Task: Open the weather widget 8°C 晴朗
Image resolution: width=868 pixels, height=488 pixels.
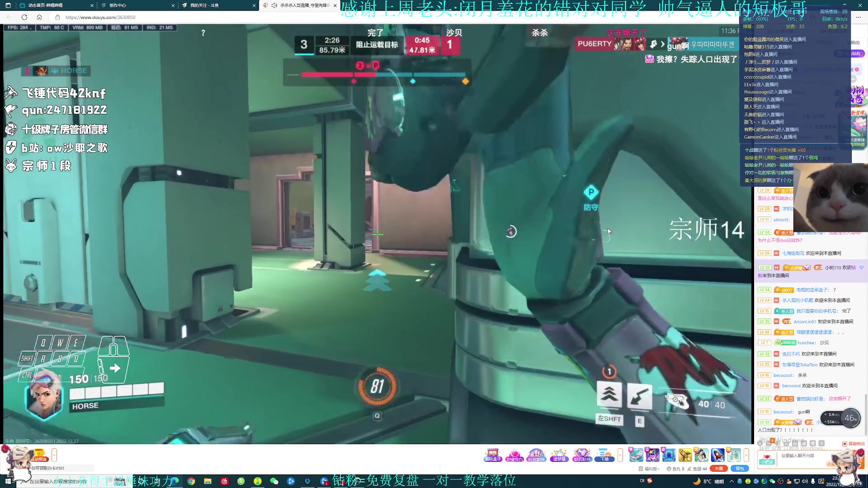Action: coord(708,481)
